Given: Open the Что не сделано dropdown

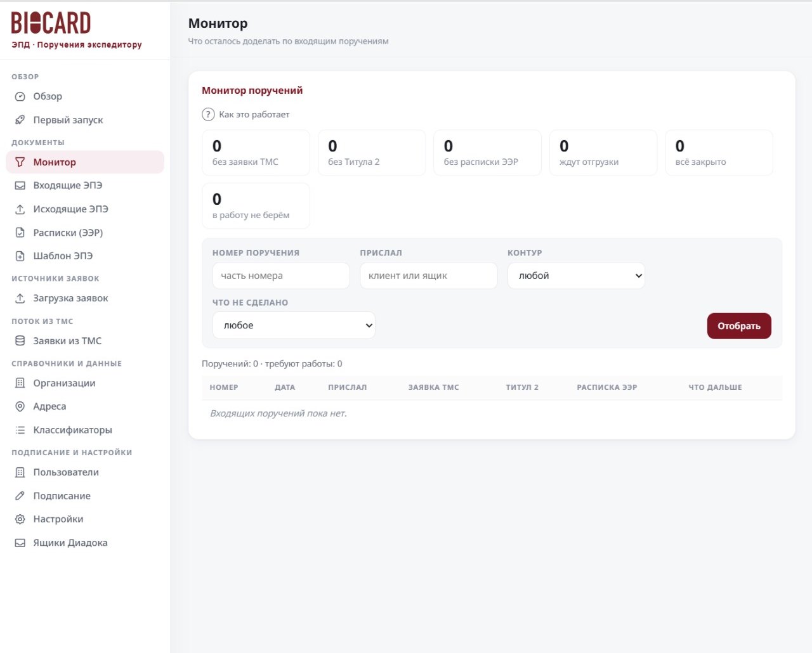Looking at the screenshot, I should (x=294, y=325).
